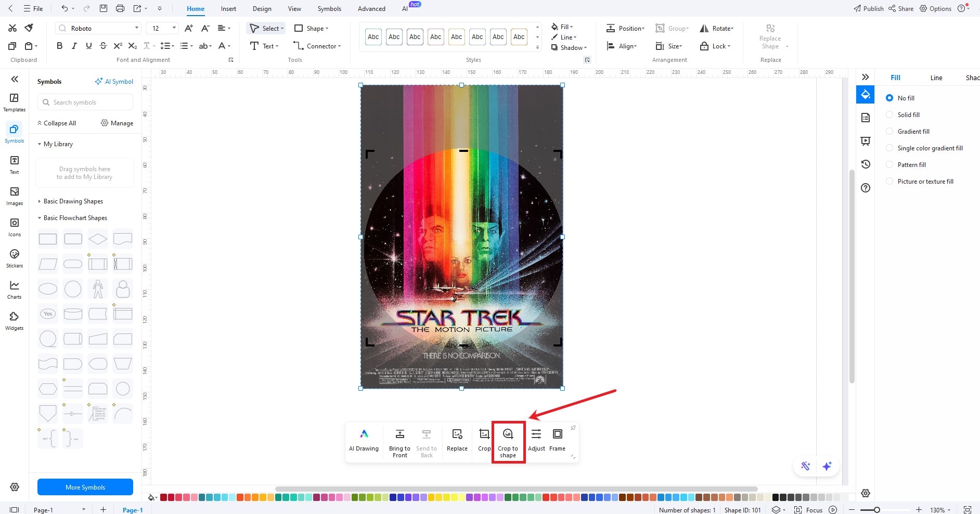Open the Insert ribbon tab
980x514 pixels.
pos(228,8)
